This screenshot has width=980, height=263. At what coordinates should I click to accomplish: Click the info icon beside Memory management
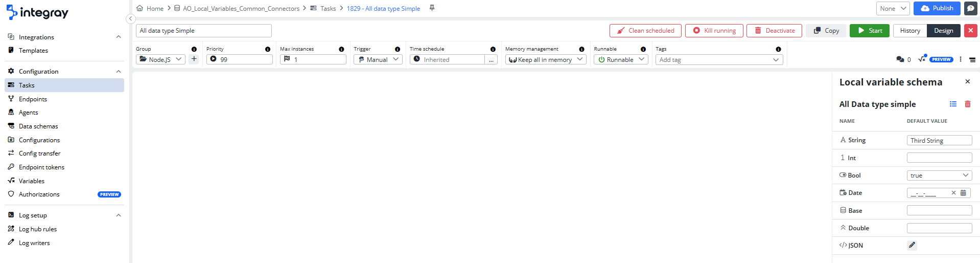581,49
